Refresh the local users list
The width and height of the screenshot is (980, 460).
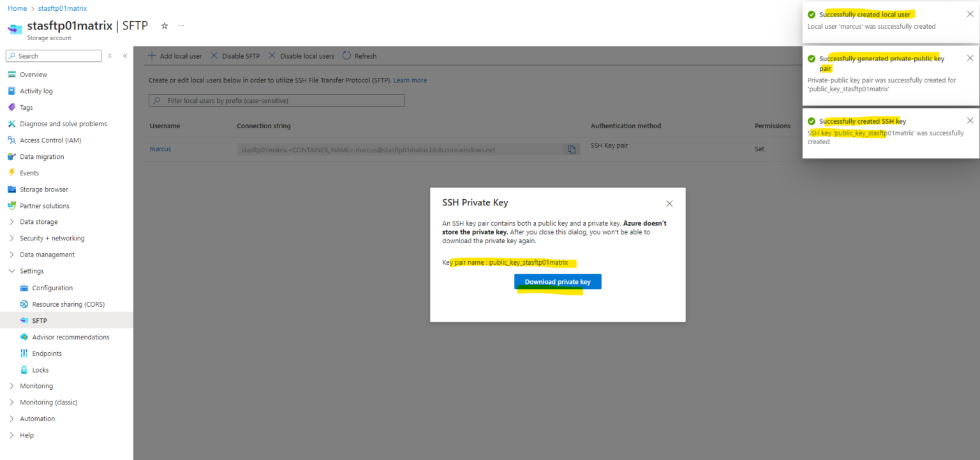[359, 56]
